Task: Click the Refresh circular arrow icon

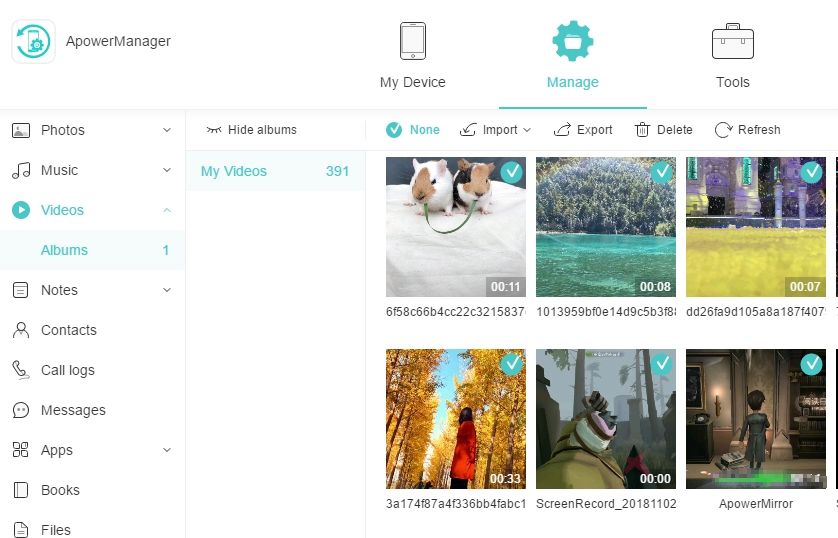Action: pos(723,130)
